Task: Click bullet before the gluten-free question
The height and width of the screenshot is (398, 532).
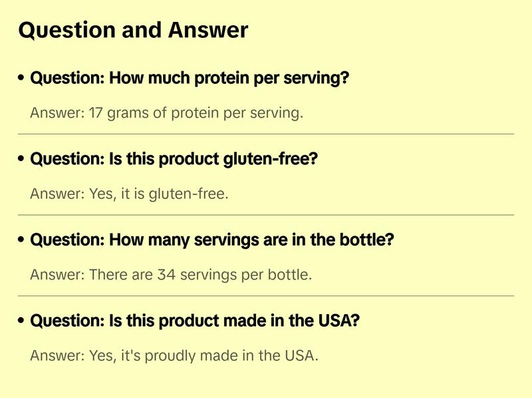Action: coord(22,159)
